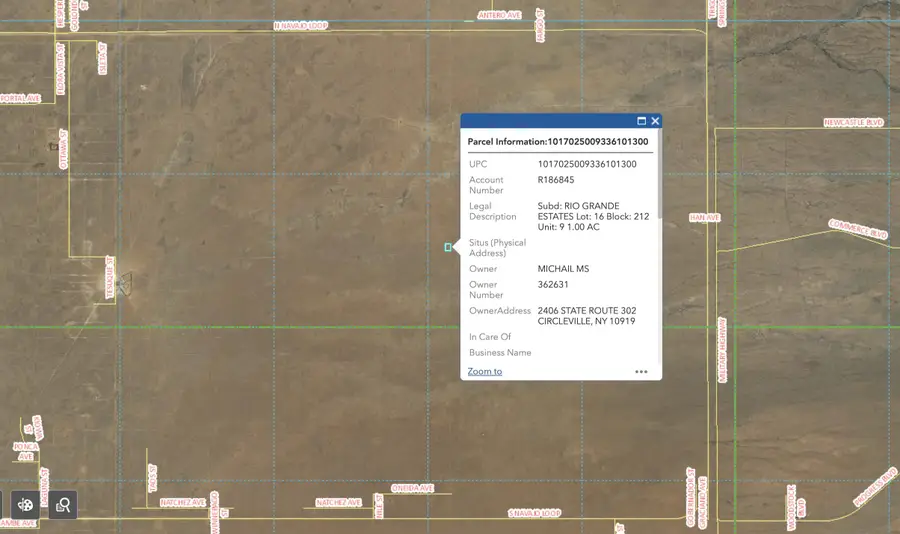The width and height of the screenshot is (900, 534).
Task: Click the Parcel Information popup title
Action: click(558, 142)
